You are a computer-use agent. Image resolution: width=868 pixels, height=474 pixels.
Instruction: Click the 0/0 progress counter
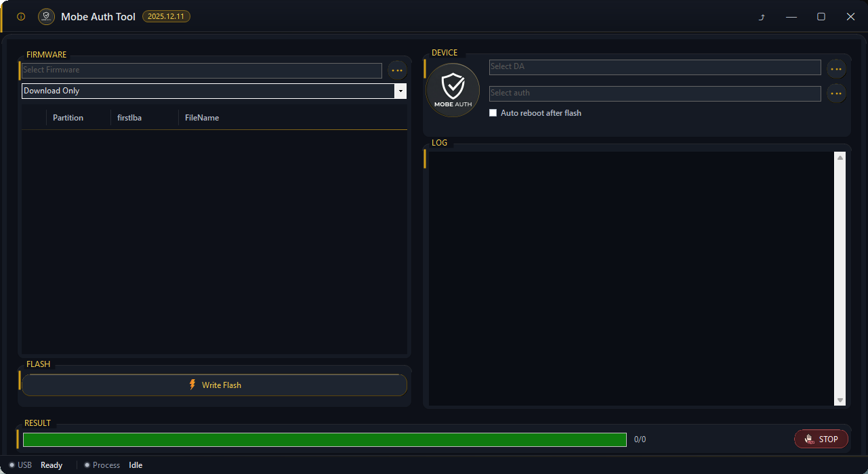[640, 439]
